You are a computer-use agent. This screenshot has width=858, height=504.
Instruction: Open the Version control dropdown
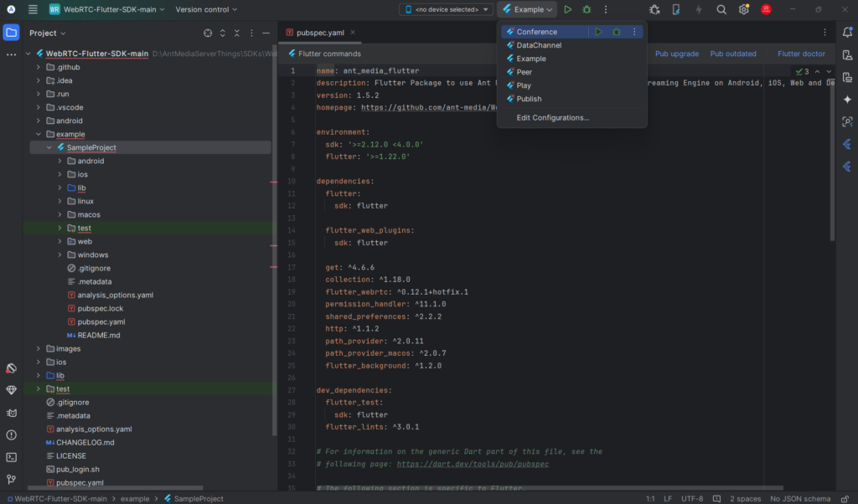click(206, 9)
